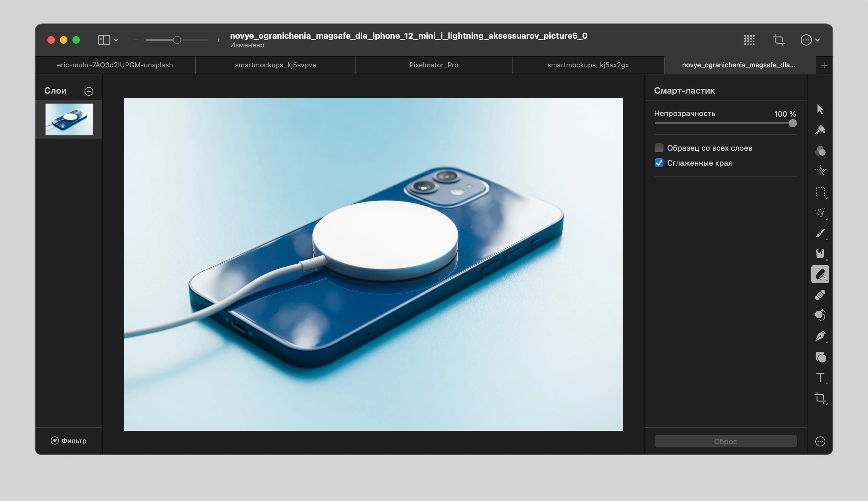Select the Paint brush tool
Screen dimensions: 868x501
pyautogui.click(x=820, y=233)
